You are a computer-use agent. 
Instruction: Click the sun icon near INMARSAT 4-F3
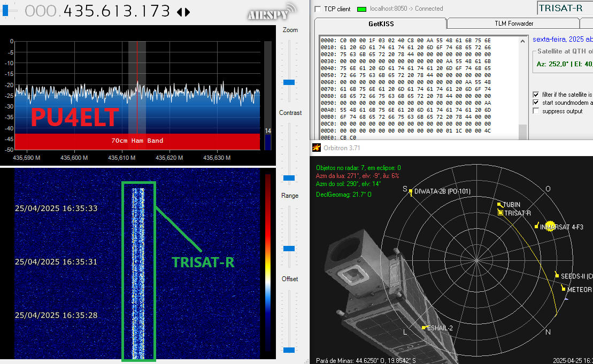pyautogui.click(x=549, y=227)
